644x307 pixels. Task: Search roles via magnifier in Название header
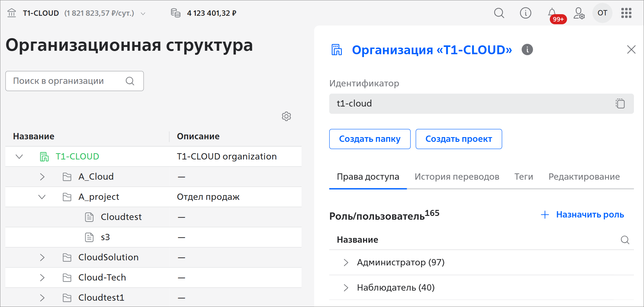tap(625, 240)
